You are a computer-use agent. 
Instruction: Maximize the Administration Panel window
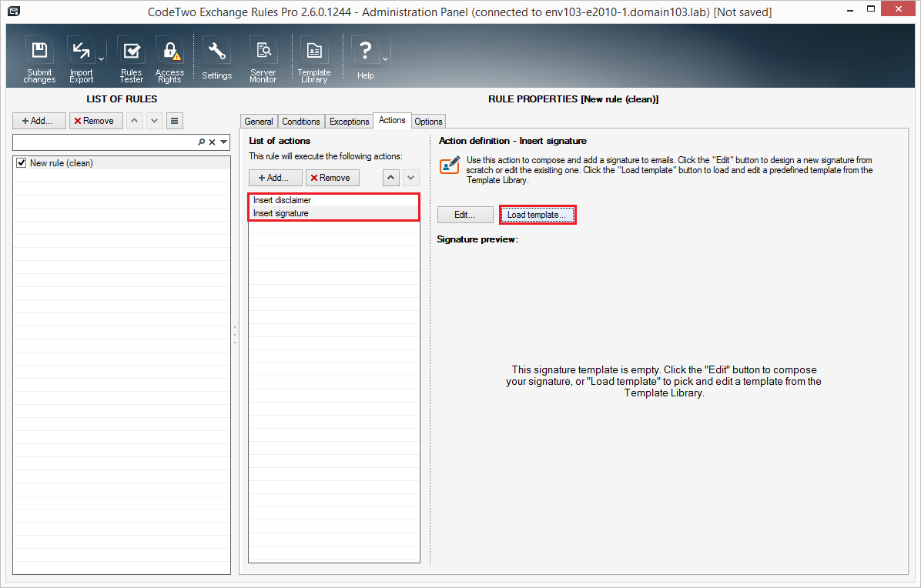(x=870, y=8)
